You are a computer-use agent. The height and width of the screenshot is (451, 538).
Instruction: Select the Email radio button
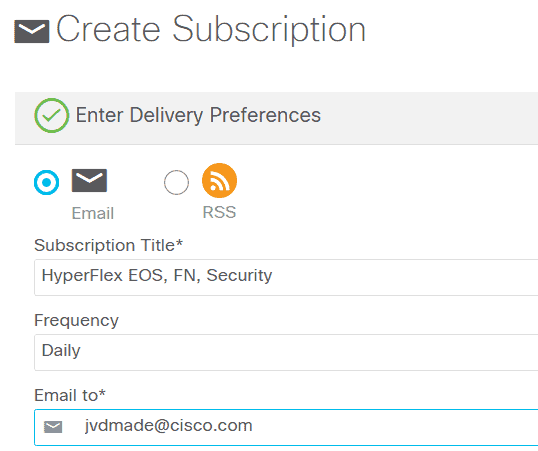46,182
